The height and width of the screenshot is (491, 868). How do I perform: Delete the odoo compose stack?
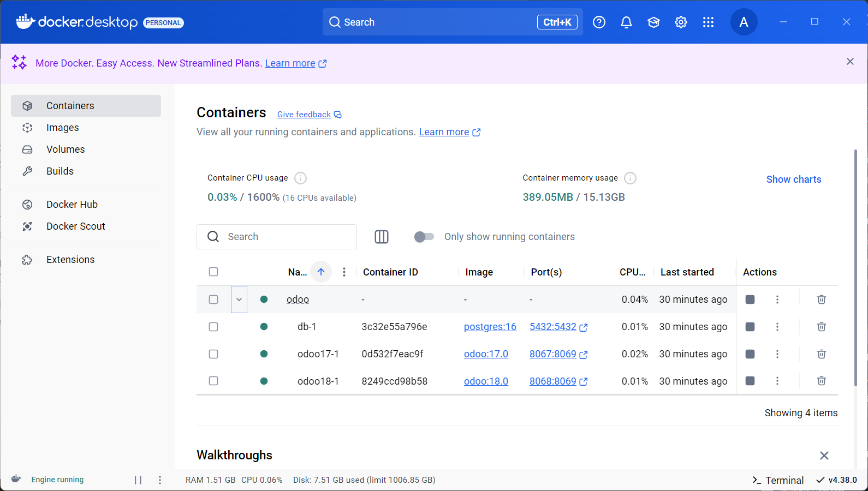pos(821,300)
